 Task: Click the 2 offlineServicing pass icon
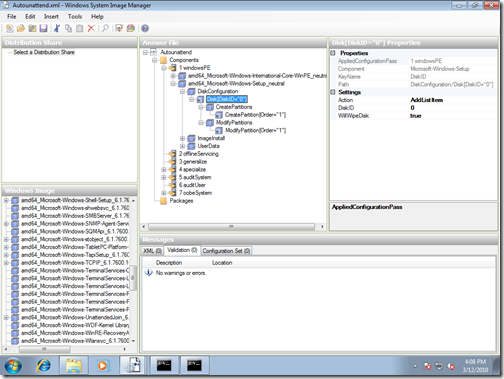coord(172,154)
